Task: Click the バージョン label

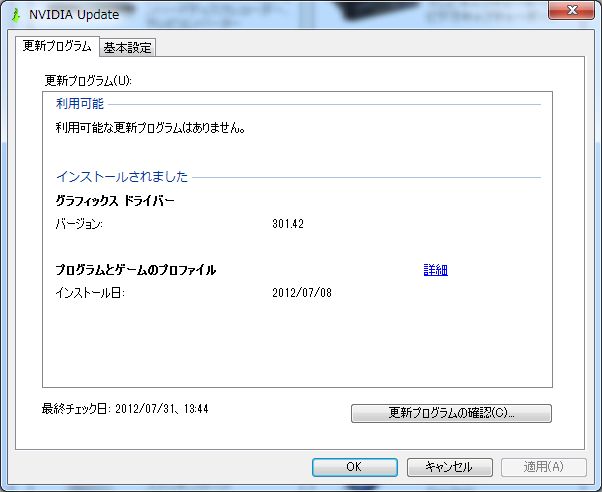Action: (x=79, y=224)
